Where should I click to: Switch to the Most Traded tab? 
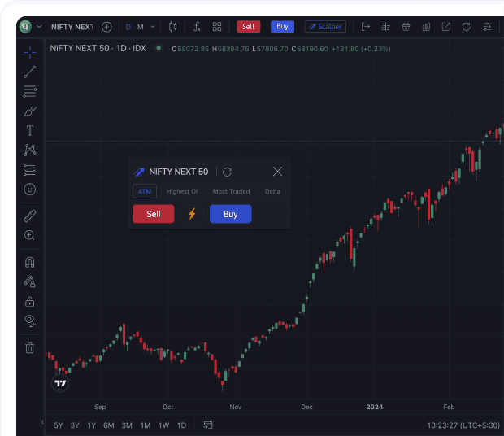pos(231,191)
